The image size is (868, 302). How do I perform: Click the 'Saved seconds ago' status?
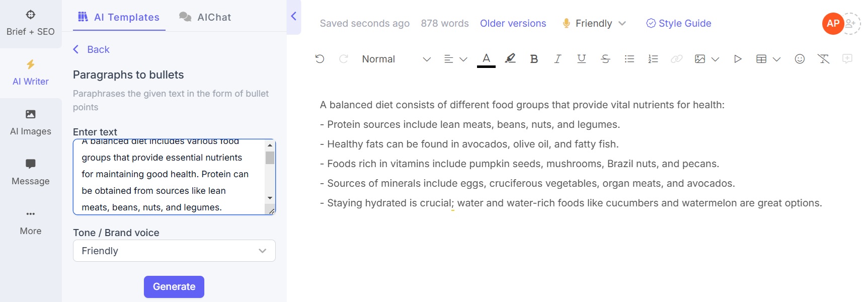(x=365, y=23)
